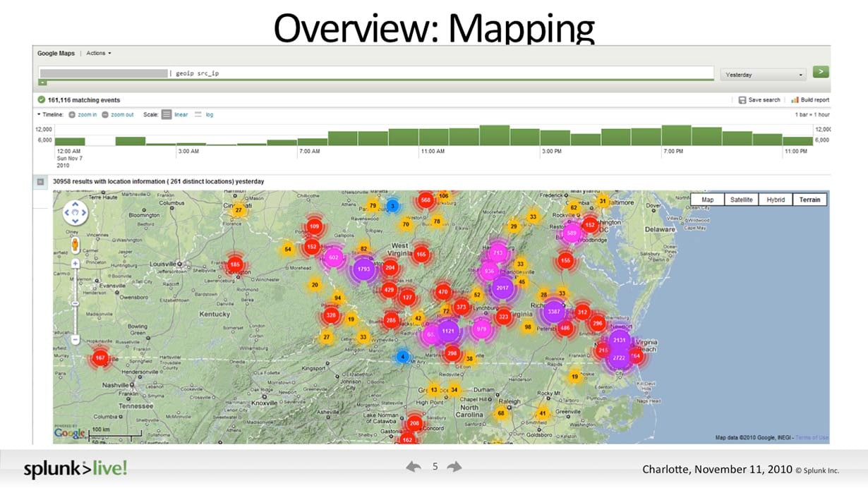Switch to Terrain view type
The image size is (868, 488).
[x=809, y=200]
